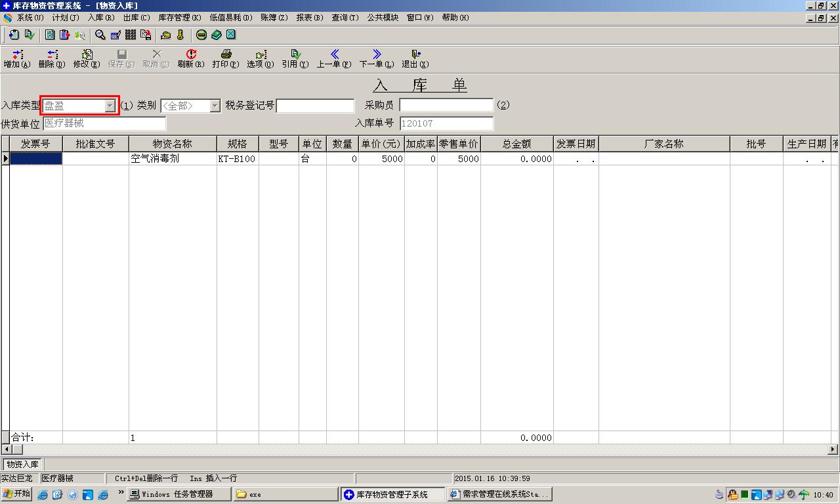This screenshot has width=840, height=504.
Task: Click the KT-B100 specification cell
Action: click(238, 159)
